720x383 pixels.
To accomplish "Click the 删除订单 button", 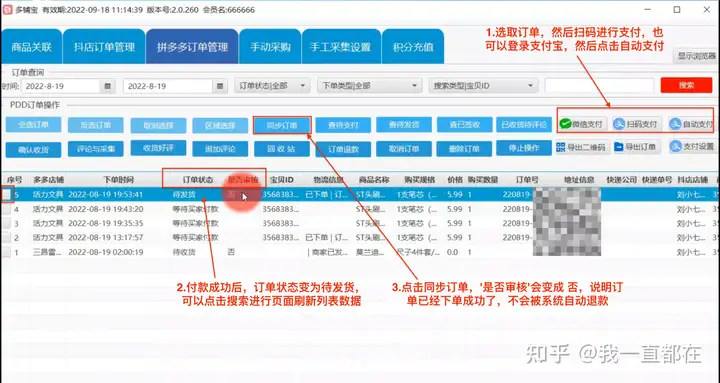I will click(465, 149).
